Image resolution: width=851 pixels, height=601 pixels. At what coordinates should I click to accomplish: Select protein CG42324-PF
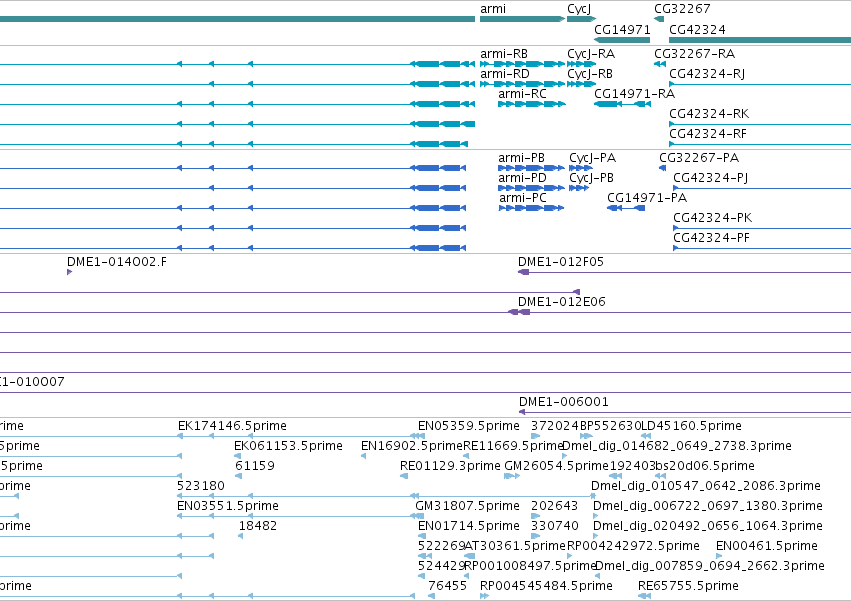[x=712, y=238]
